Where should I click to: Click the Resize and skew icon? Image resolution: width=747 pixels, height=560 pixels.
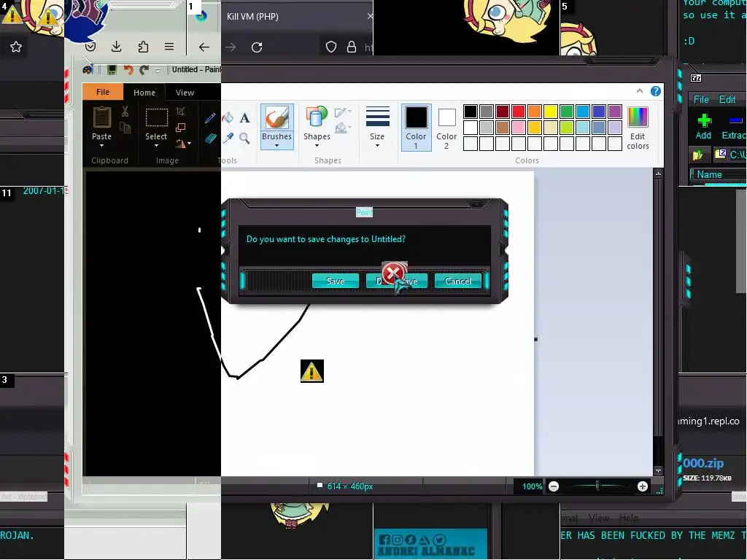click(x=181, y=127)
